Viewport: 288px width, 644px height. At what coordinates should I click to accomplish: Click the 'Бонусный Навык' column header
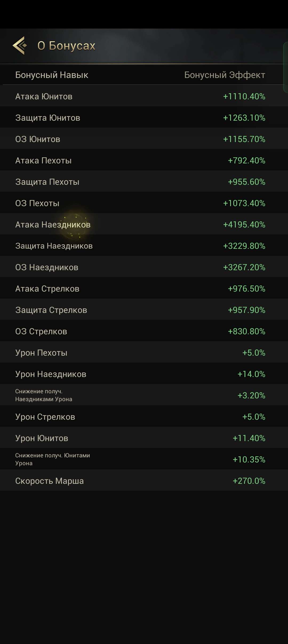(x=52, y=75)
